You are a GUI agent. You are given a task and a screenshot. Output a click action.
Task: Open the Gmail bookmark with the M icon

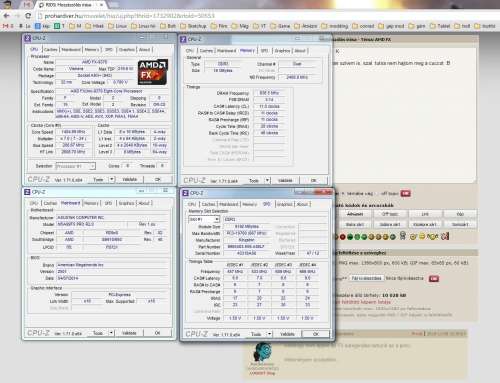pyautogui.click(x=8, y=26)
